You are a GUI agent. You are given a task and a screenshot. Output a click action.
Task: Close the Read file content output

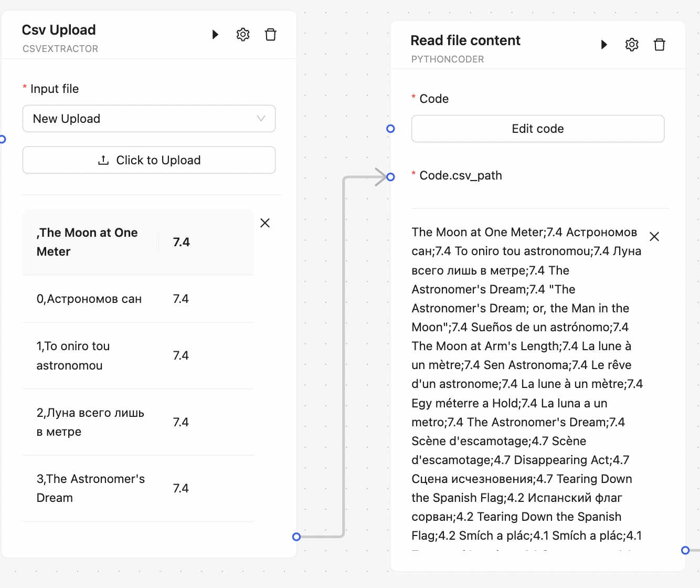coord(654,237)
